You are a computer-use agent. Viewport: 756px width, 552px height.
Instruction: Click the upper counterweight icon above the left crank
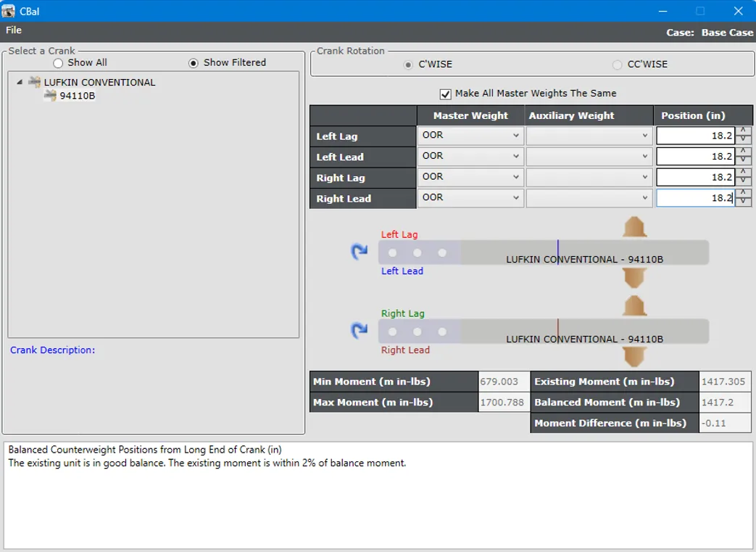pos(634,227)
